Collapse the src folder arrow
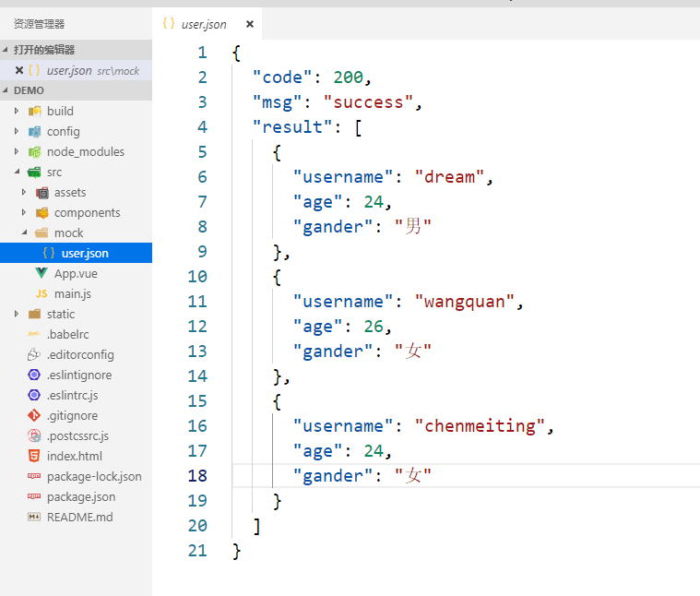The width and height of the screenshot is (700, 596). click(17, 172)
